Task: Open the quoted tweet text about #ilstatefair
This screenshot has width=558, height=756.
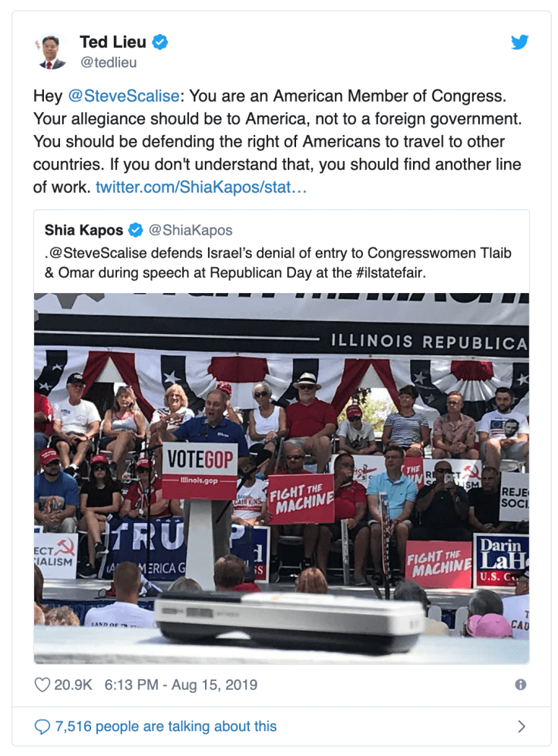Action: coord(279,263)
